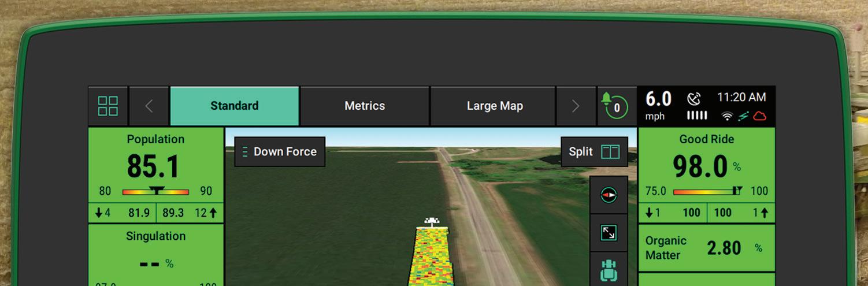Click the signal strength bars indicator
Viewport: 868px width, 286px height.
[x=696, y=116]
